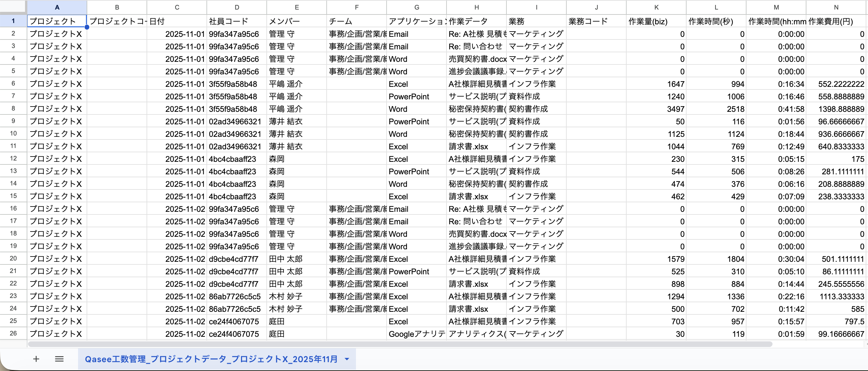
Task: Click 庭田 cell in row 25
Action: 297,321
